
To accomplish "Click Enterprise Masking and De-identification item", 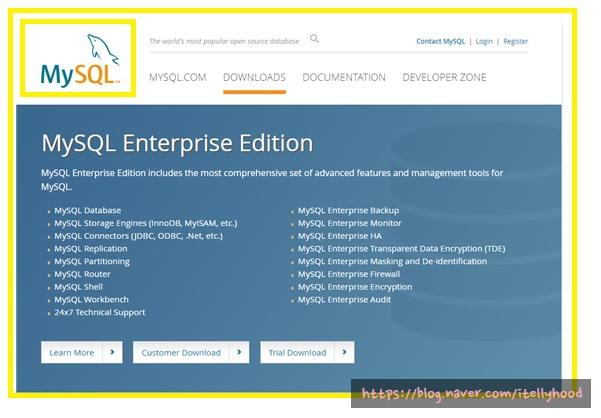I will pos(392,261).
